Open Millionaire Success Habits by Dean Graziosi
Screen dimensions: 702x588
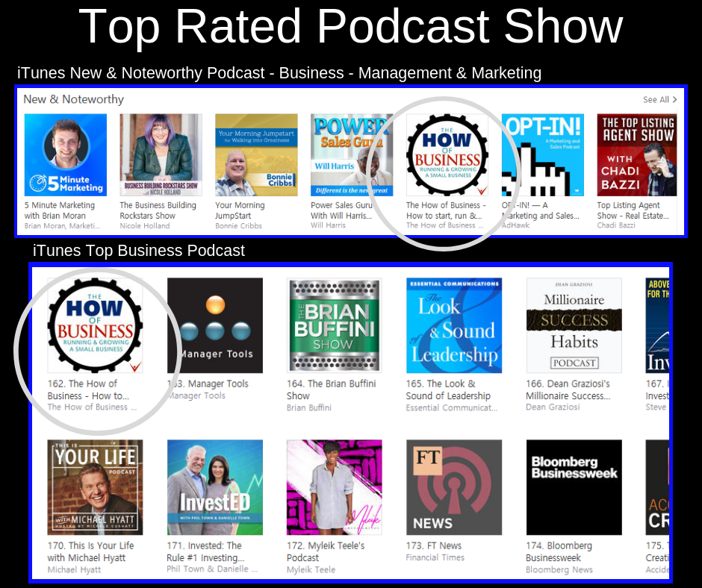point(574,325)
